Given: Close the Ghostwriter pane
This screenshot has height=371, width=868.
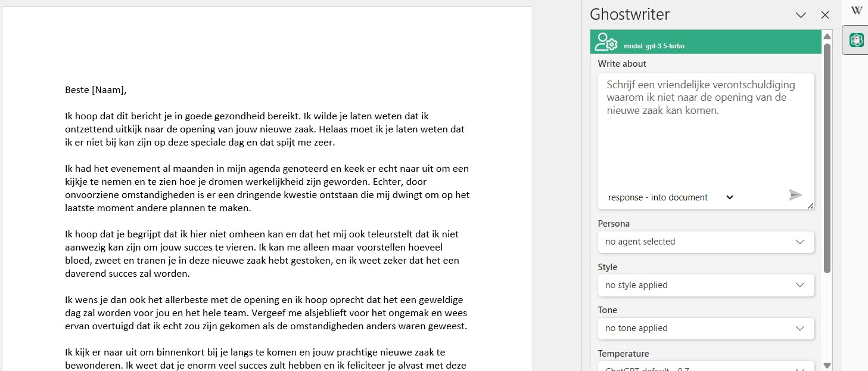Looking at the screenshot, I should [825, 15].
